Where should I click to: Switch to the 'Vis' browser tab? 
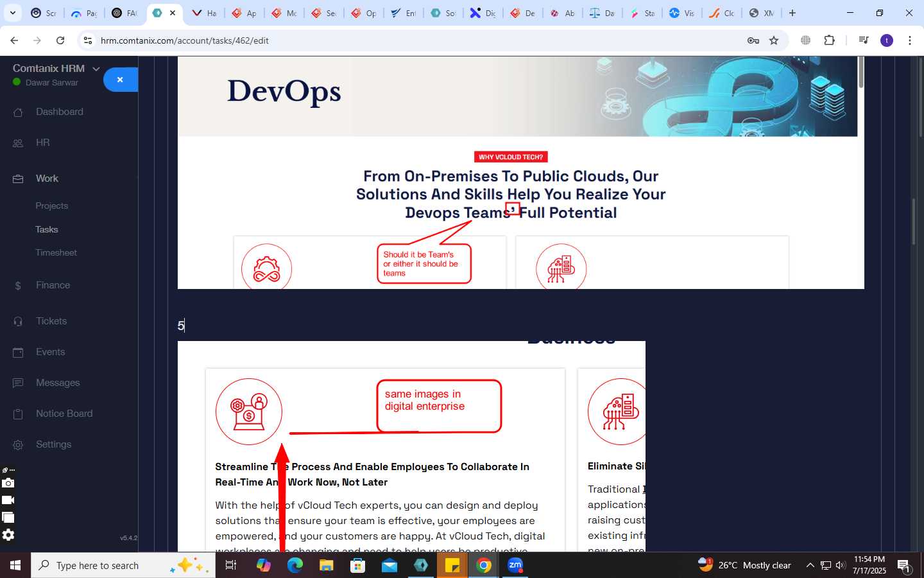pyautogui.click(x=682, y=13)
